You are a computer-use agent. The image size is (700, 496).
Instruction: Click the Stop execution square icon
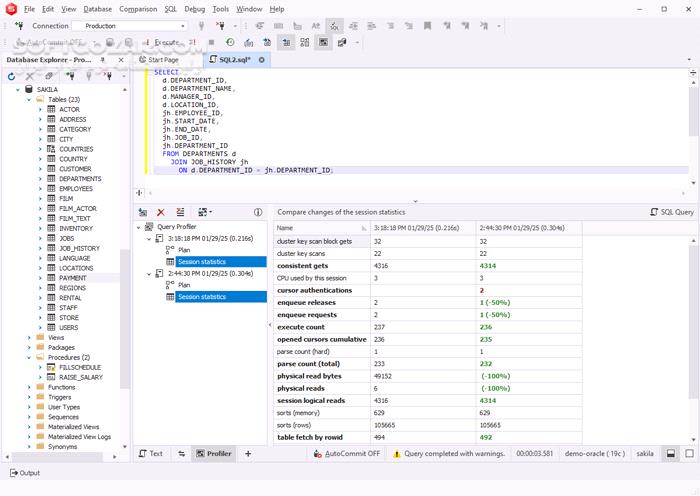[212, 42]
